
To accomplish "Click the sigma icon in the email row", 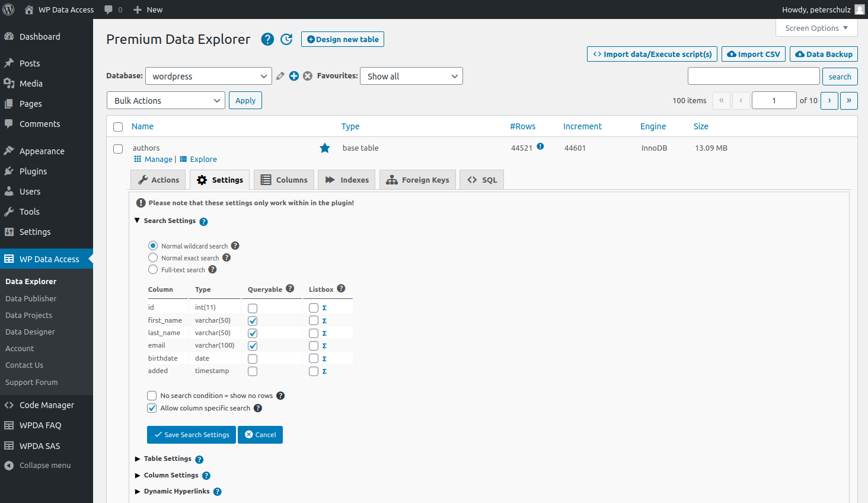I will click(x=324, y=346).
